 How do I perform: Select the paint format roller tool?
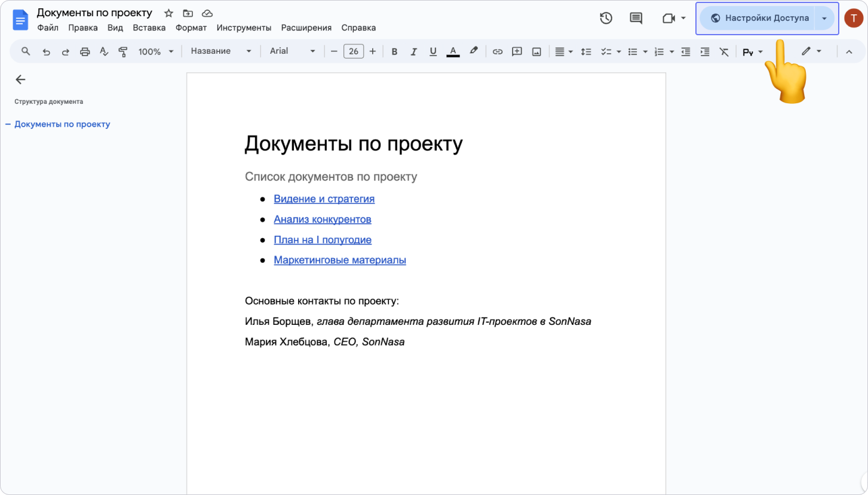(x=123, y=52)
